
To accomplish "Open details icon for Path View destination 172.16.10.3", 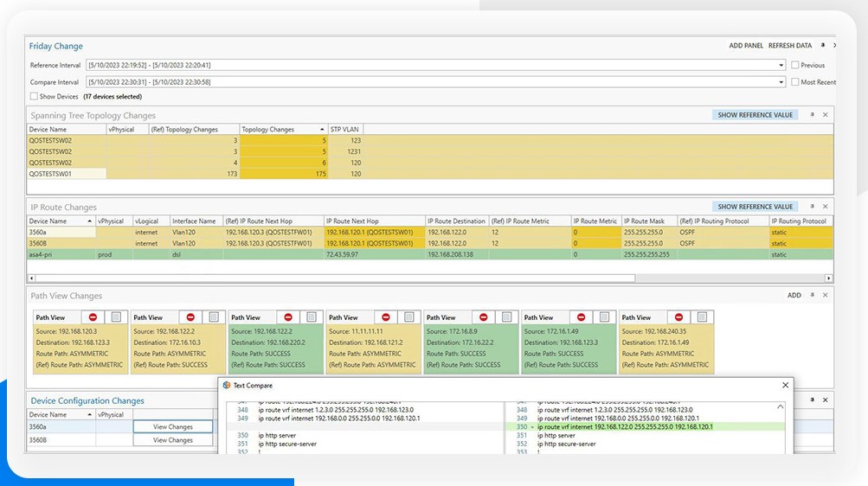I will (x=214, y=317).
